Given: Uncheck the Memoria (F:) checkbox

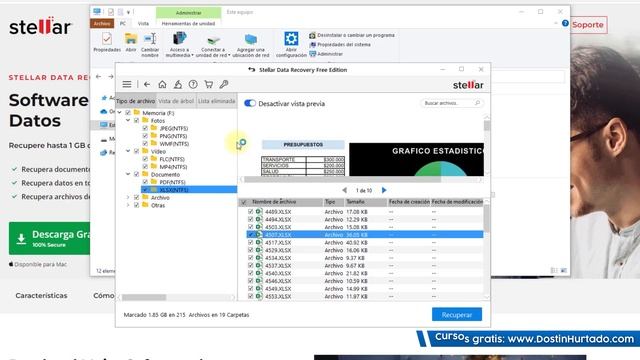Looking at the screenshot, I should [x=128, y=113].
